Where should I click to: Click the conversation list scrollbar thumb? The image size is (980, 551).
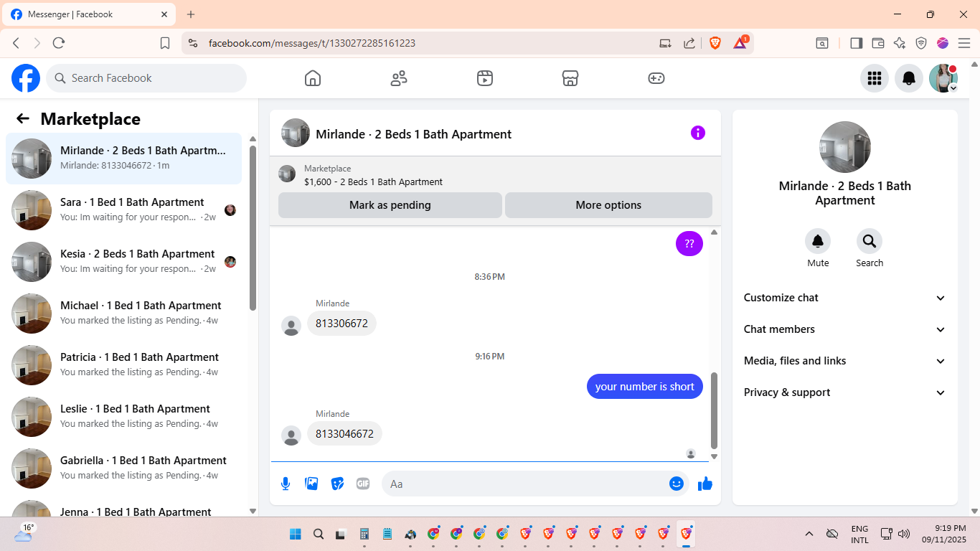coord(253,228)
